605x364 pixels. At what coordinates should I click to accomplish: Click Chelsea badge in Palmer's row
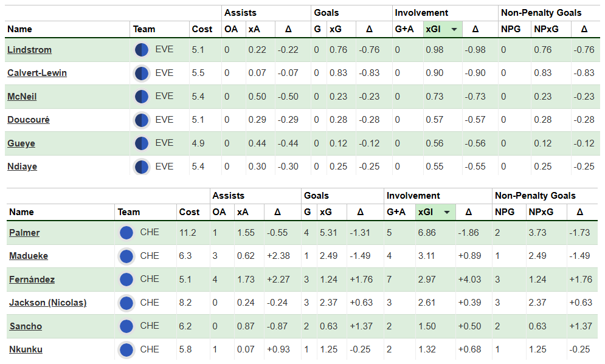tap(126, 233)
